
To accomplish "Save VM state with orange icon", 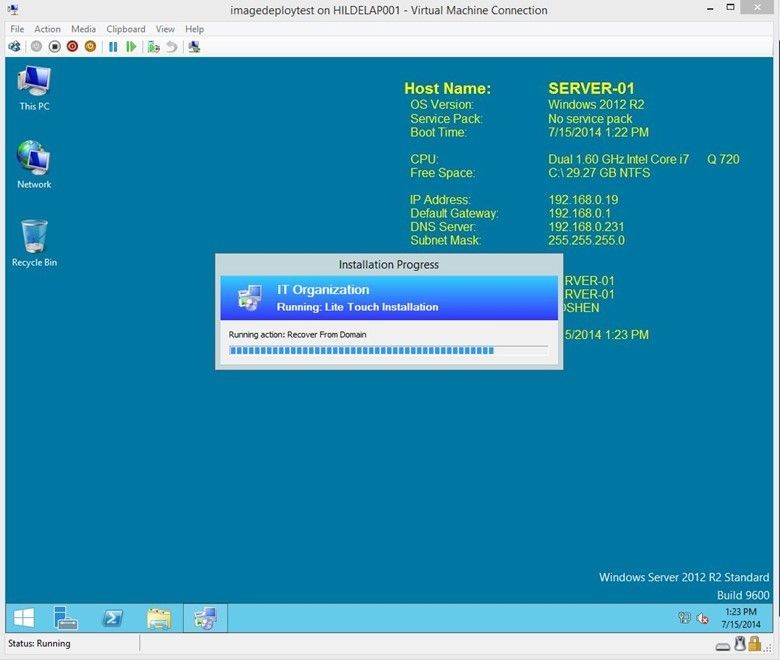I will [91, 47].
